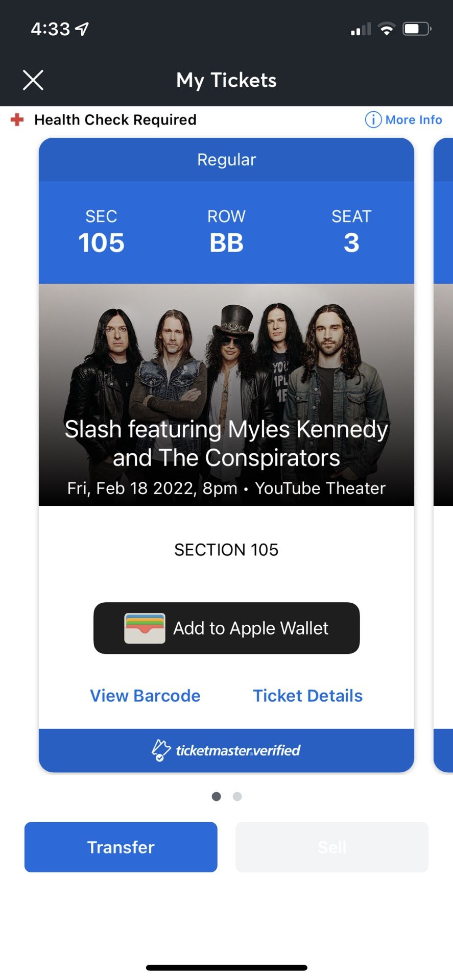Tap the ticketmaster verified footer text
Image resolution: width=453 pixels, height=980 pixels.
point(238,750)
